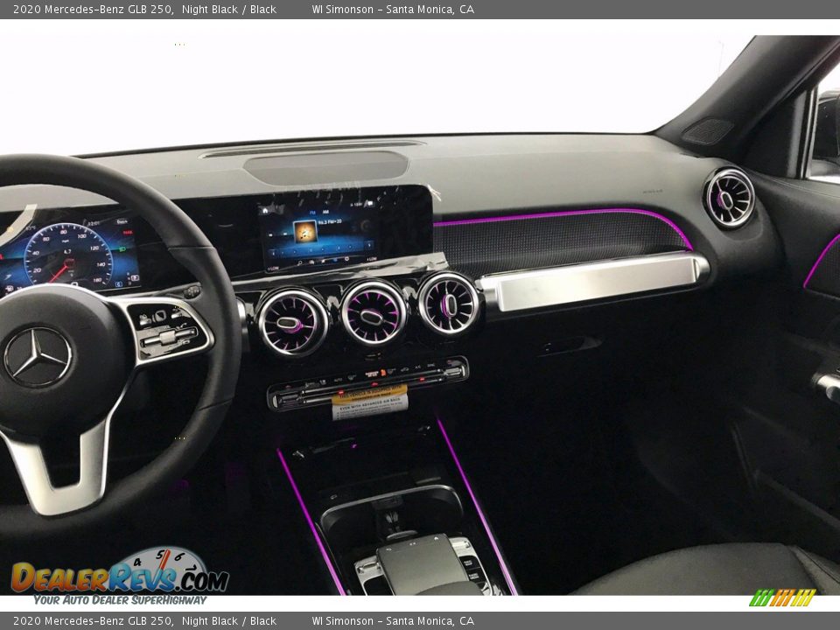Select the FM tab on radio display
Viewport: 840px width, 630px height.
click(312, 212)
